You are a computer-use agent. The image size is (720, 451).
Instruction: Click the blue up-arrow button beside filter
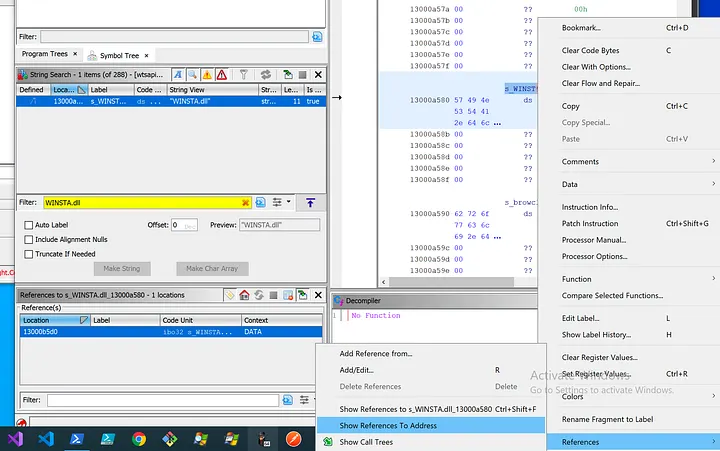point(310,202)
